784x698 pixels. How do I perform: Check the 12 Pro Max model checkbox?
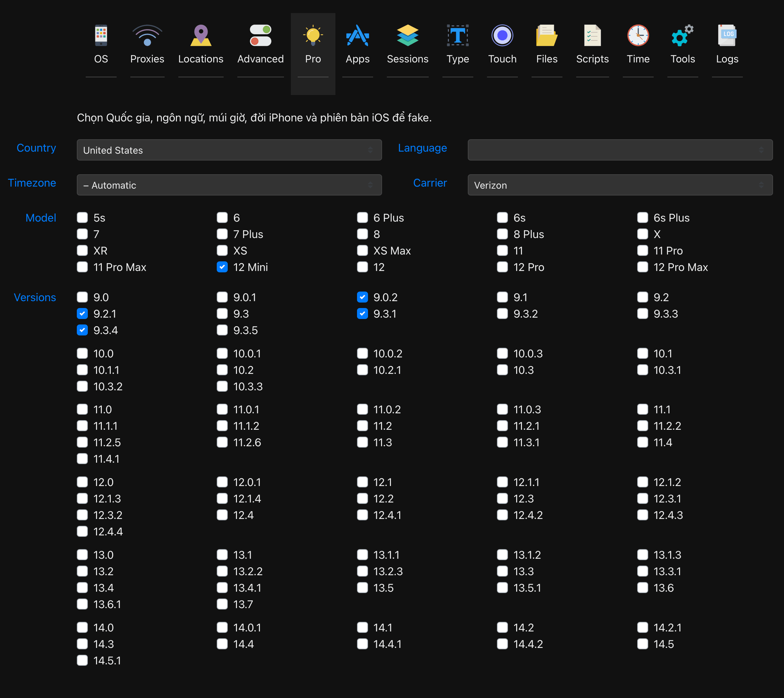click(642, 267)
